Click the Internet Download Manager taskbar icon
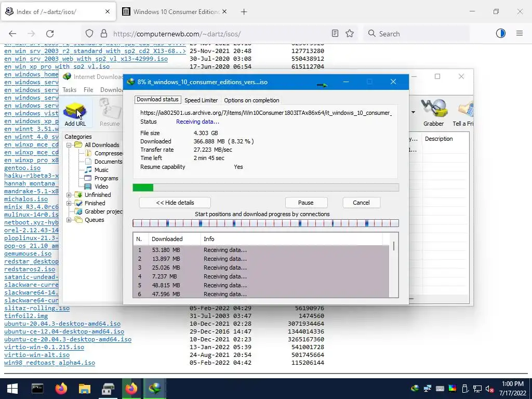 point(155,389)
